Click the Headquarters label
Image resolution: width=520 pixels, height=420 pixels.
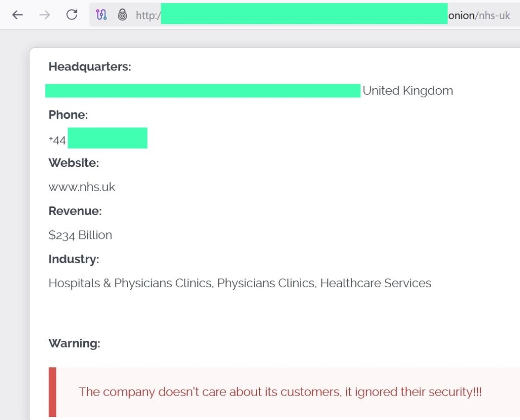tap(89, 66)
